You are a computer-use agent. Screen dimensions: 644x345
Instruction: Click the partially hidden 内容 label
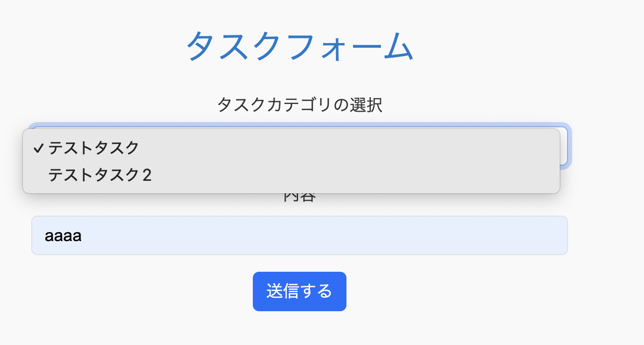(300, 198)
